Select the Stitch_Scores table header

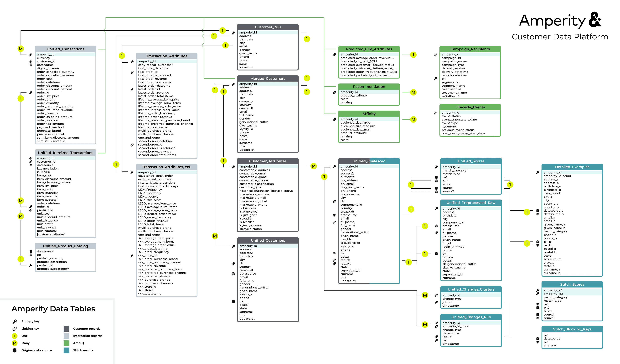(x=572, y=284)
